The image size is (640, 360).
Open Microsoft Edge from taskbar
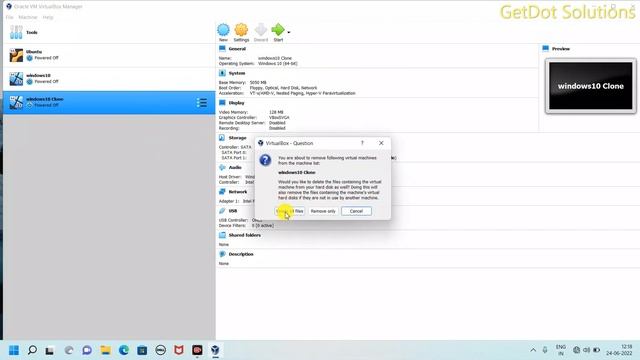click(124, 350)
